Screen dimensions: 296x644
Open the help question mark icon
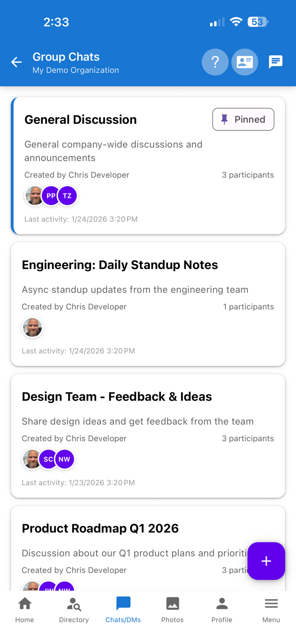(x=215, y=62)
